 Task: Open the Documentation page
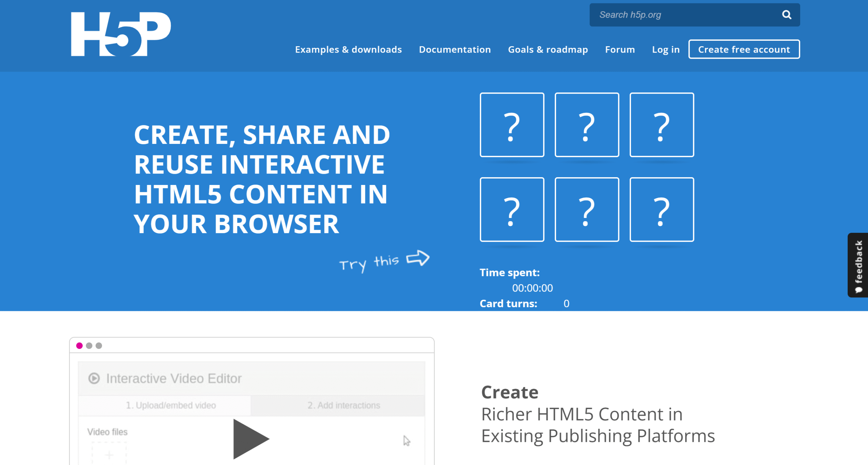455,50
